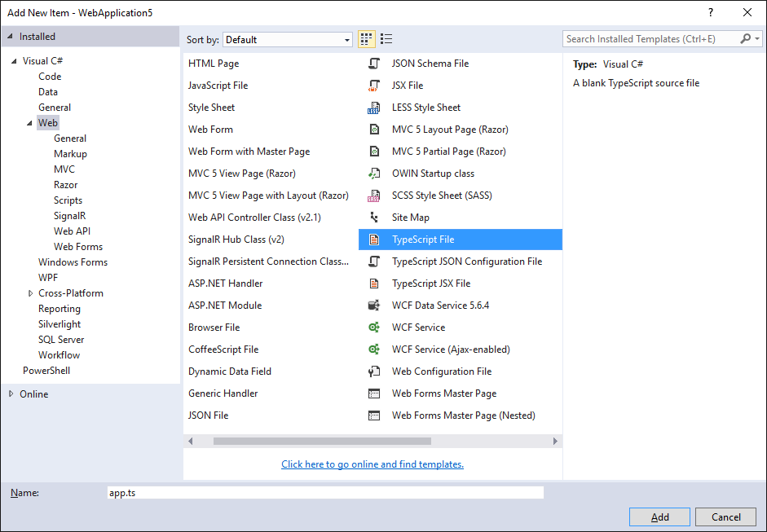Click the WCF Service icon
Image resolution: width=767 pixels, height=532 pixels.
coord(374,328)
